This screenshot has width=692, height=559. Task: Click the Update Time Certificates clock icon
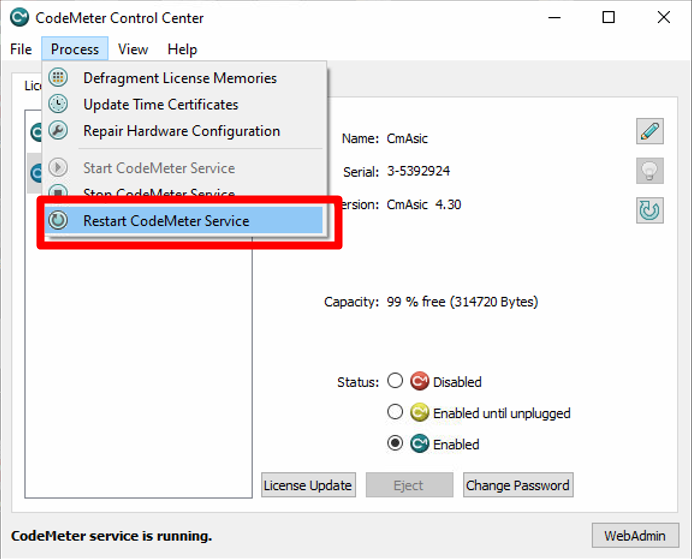(x=59, y=104)
